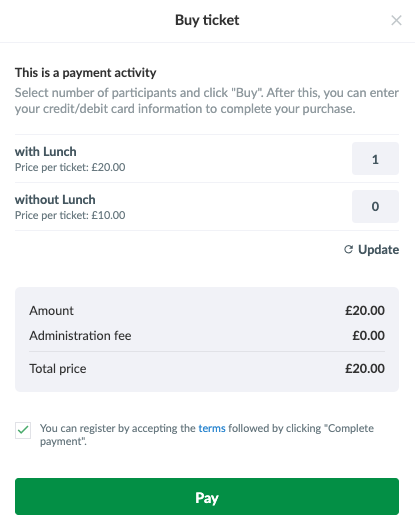Screen dimensions: 415x526
Task: Click the Buy ticket dialog title
Action: point(207,20)
